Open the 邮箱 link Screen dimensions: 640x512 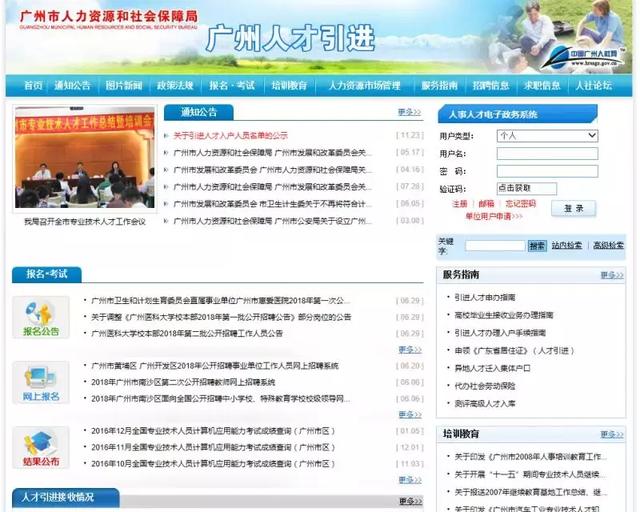click(x=487, y=203)
